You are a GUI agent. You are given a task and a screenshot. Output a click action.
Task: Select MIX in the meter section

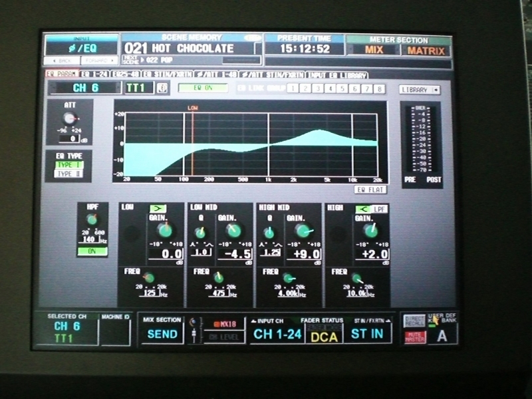pos(374,50)
